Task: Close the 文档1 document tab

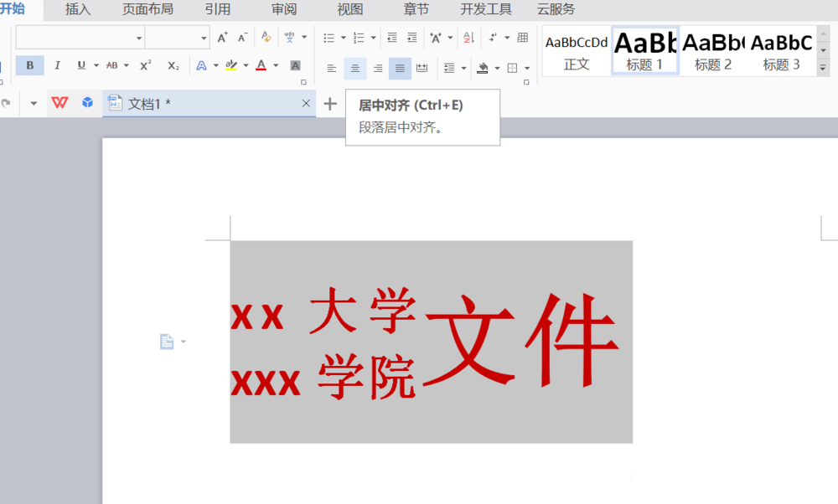Action: 306,102
